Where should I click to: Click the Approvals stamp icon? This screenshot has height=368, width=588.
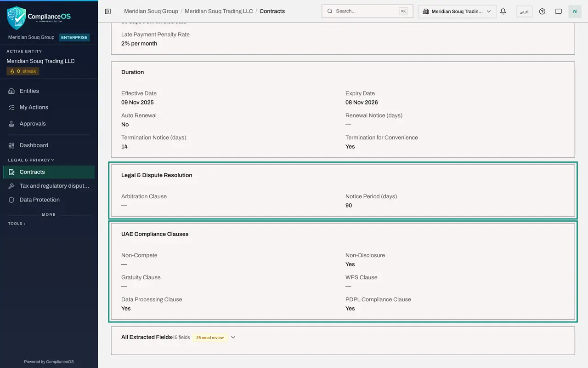[11, 124]
